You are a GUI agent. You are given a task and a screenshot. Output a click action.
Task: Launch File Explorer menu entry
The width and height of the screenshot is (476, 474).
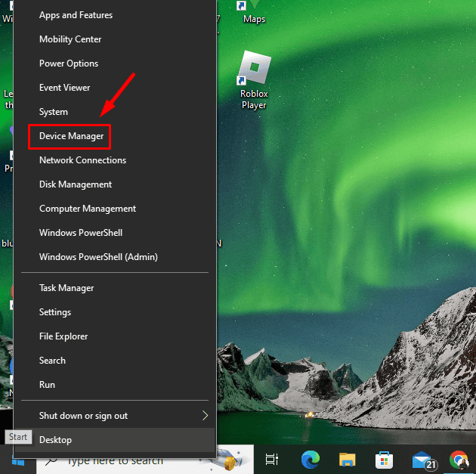(x=115, y=336)
